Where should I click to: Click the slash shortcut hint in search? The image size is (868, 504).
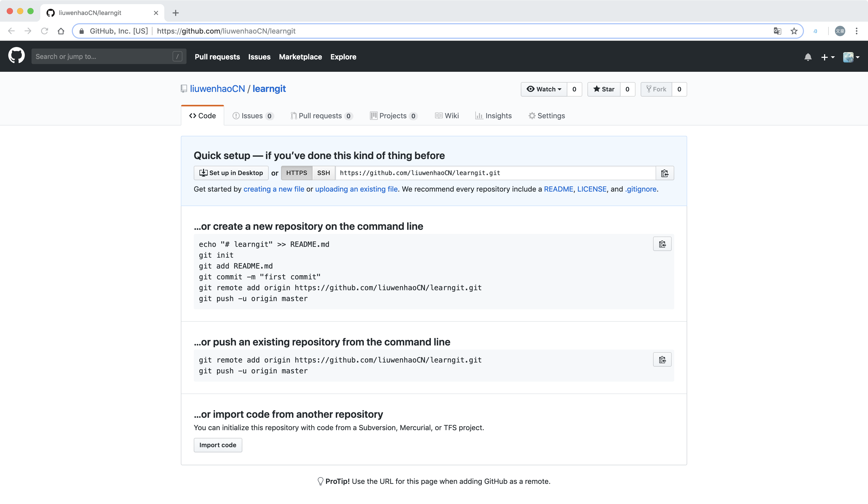[x=177, y=57]
